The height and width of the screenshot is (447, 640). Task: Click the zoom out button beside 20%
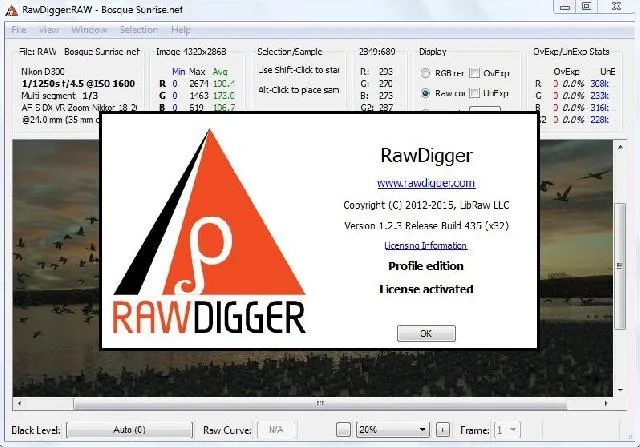343,430
